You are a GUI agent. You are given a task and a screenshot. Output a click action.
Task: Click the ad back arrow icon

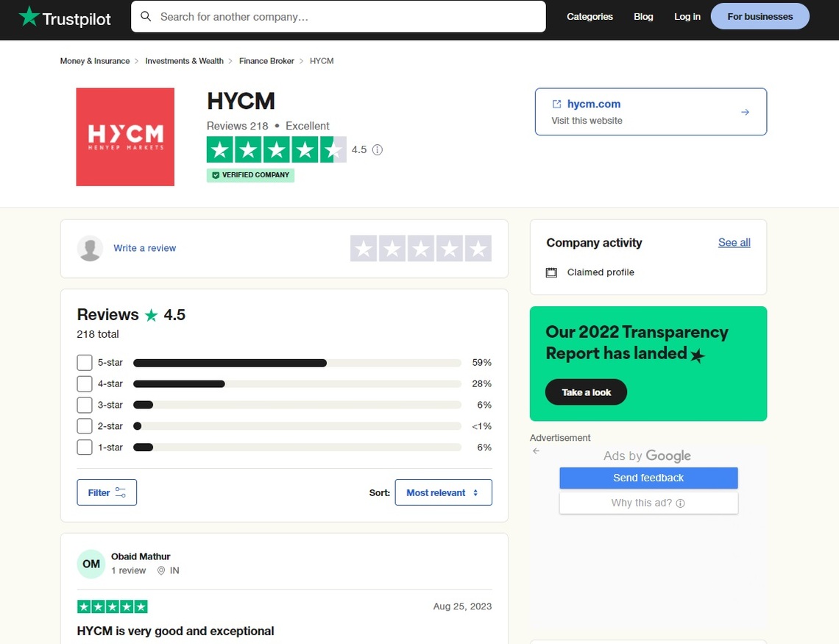pos(536,451)
